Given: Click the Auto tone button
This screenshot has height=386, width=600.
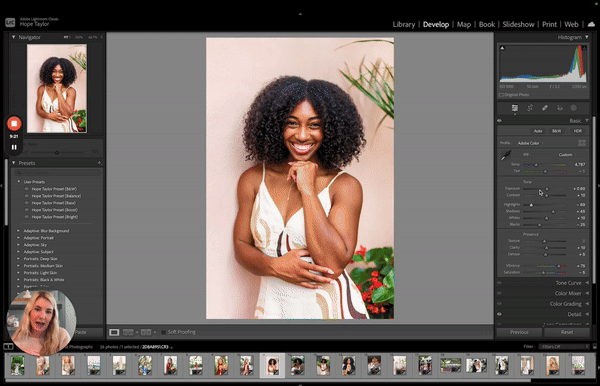Looking at the screenshot, I should tap(538, 131).
